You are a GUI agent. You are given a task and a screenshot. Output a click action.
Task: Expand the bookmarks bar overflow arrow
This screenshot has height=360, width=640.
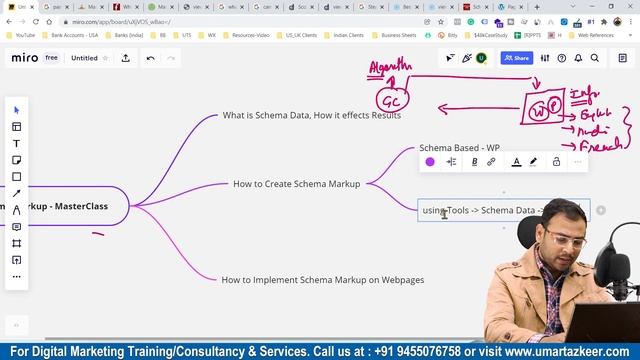pyautogui.click(x=630, y=36)
